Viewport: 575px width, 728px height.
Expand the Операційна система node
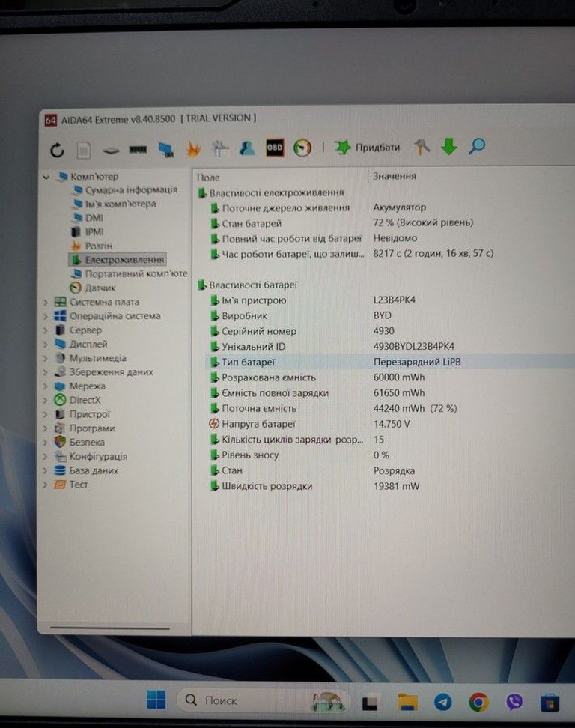(46, 316)
